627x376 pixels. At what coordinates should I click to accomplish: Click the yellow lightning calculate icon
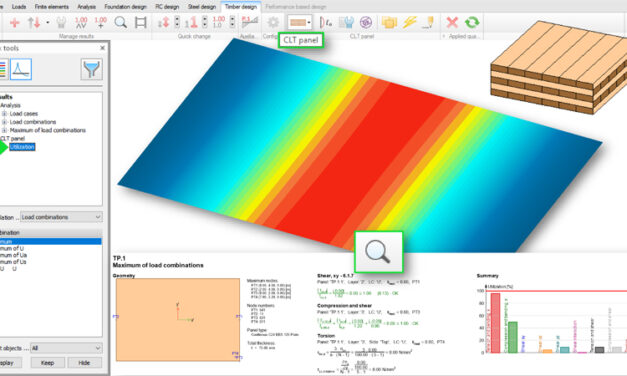point(409,22)
